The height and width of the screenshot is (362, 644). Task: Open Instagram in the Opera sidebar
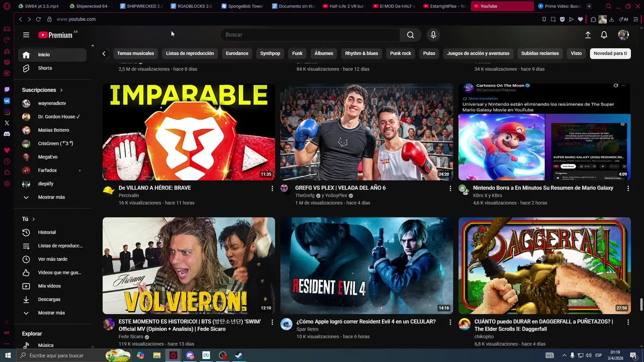(7, 112)
